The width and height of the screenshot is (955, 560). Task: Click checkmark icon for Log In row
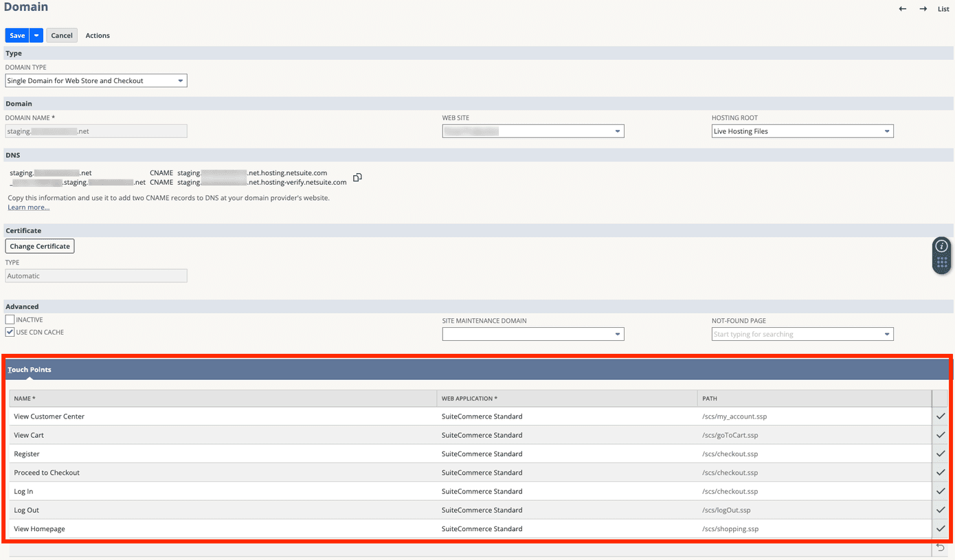[x=941, y=491]
